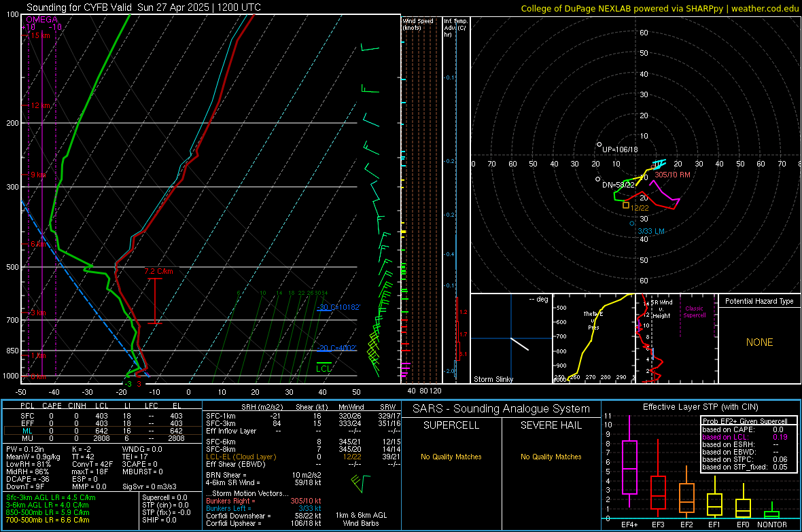The height and width of the screenshot is (532, 802).
Task: Click the 'Prob EF2+ Given Supercell' legend title
Action: 745,421
